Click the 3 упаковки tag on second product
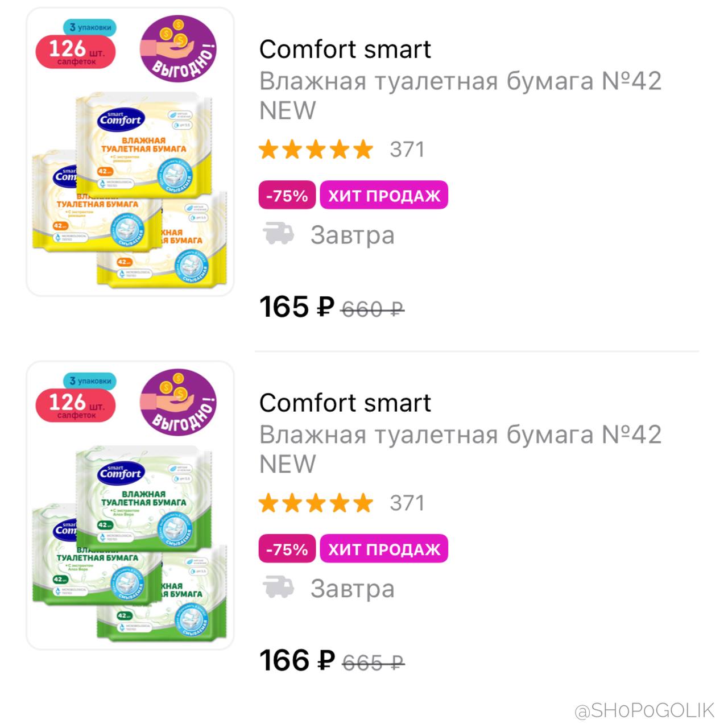 click(90, 380)
